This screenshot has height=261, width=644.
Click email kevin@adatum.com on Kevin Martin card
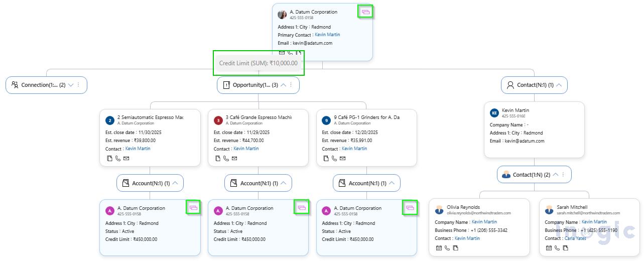point(525,141)
